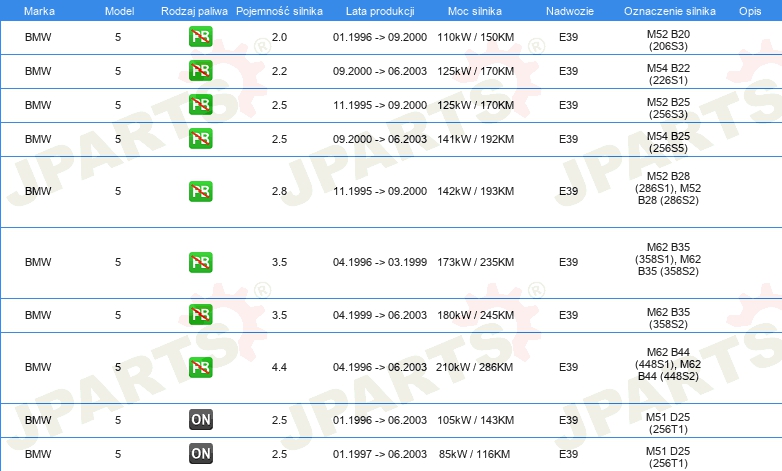This screenshot has height=471, width=782.
Task: Click the Oznaczenie silnika column header
Action: pyautogui.click(x=669, y=11)
